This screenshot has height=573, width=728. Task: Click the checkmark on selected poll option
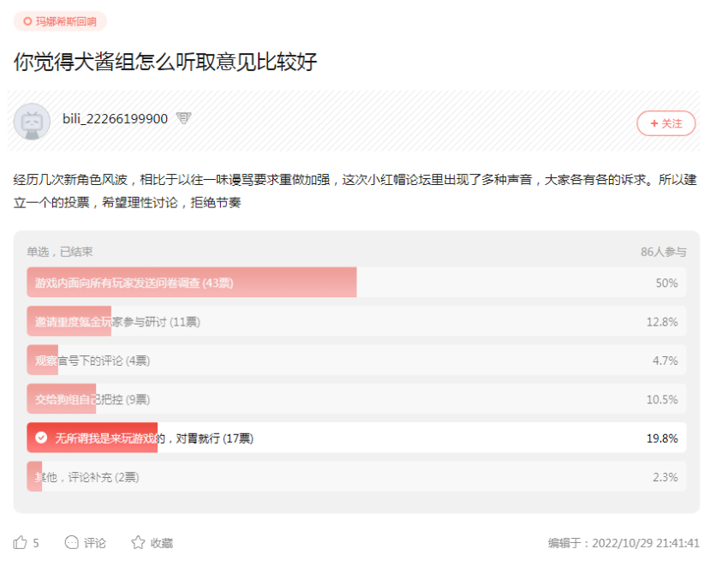tap(41, 438)
